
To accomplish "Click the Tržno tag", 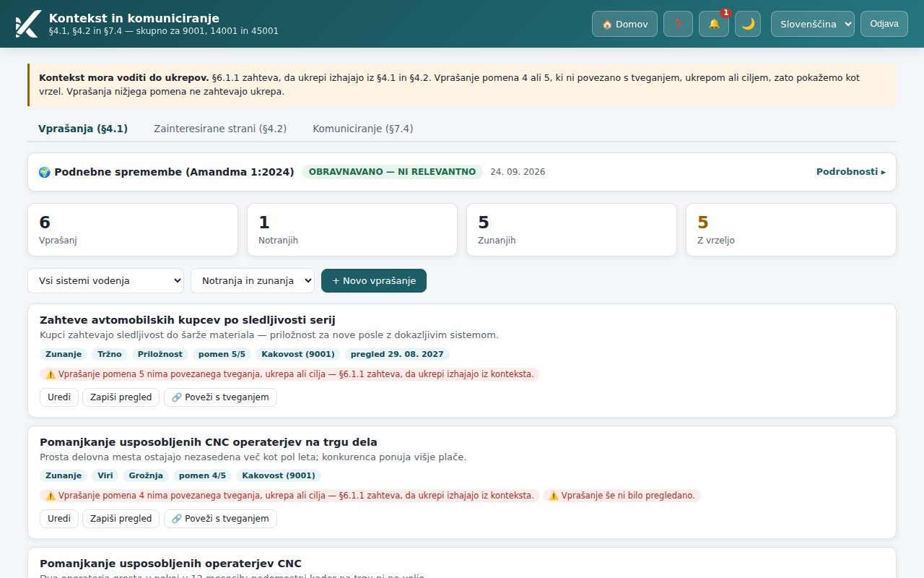I will 110,355.
